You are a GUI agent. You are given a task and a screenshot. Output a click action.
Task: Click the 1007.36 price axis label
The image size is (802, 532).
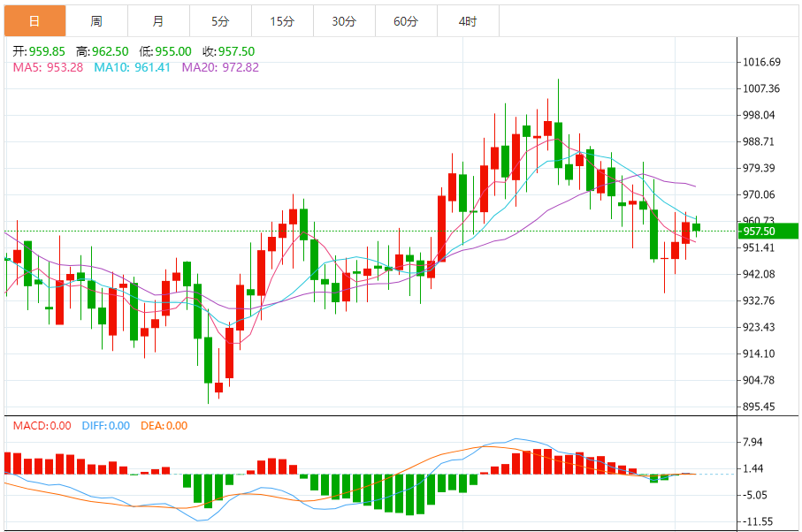tap(761, 89)
